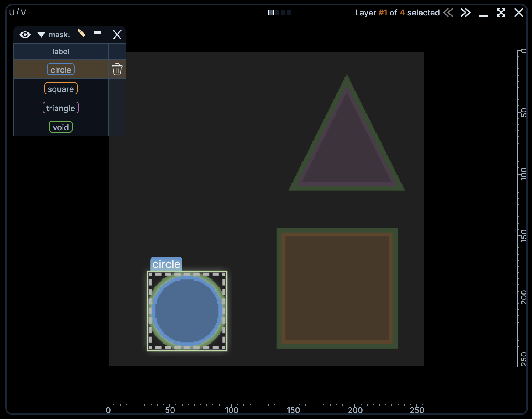Viewport: 532px width, 419px height.
Task: Click the label column header
Action: pos(61,52)
